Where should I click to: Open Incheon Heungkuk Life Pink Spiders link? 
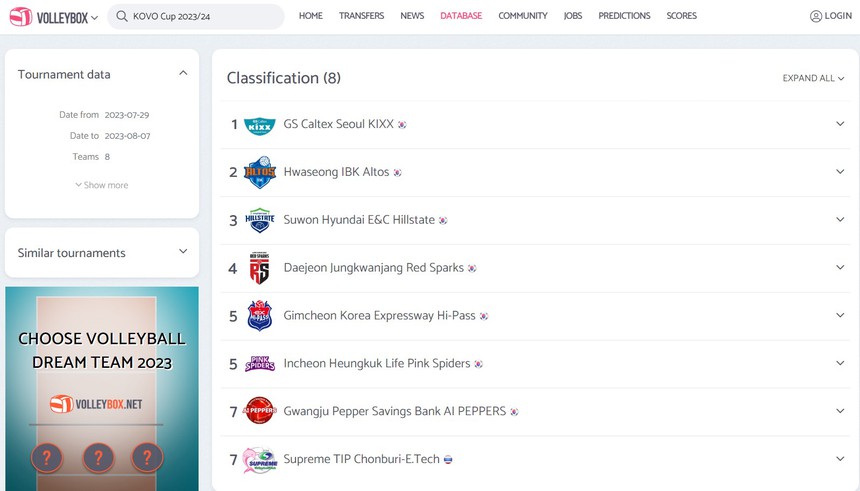click(x=377, y=364)
